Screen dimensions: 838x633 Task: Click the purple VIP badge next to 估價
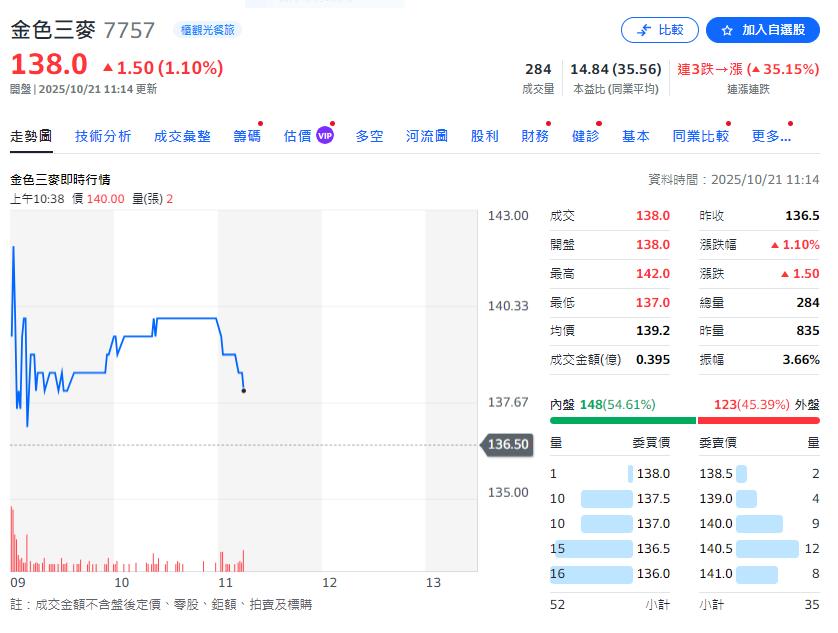tap(325, 136)
